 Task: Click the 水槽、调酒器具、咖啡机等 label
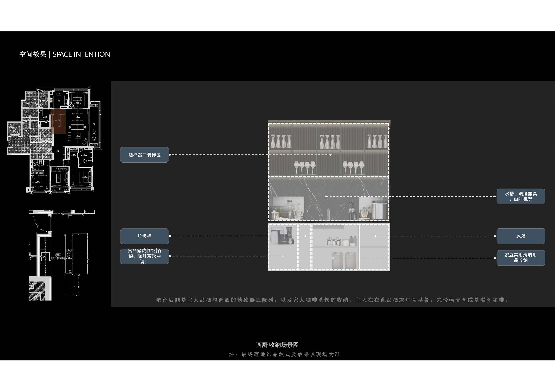[x=521, y=196]
